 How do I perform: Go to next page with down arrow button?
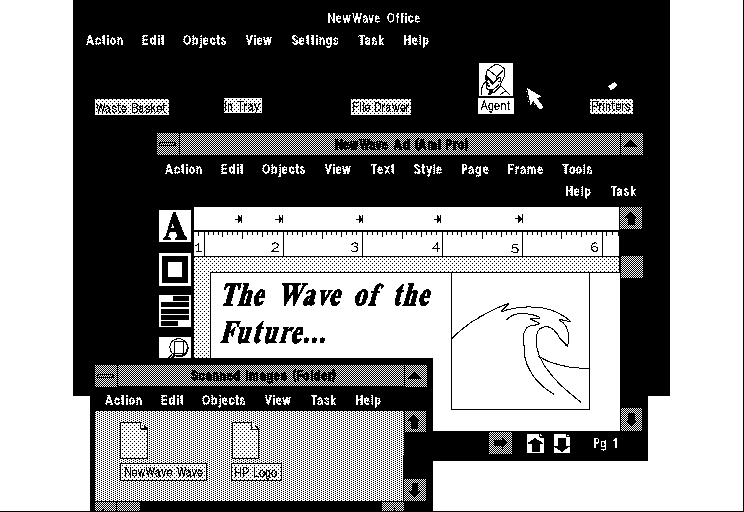[x=562, y=444]
